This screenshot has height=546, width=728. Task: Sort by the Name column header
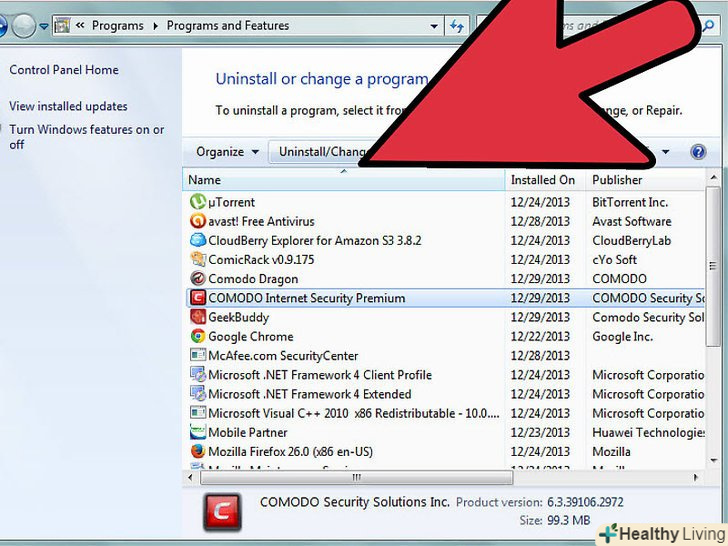344,180
